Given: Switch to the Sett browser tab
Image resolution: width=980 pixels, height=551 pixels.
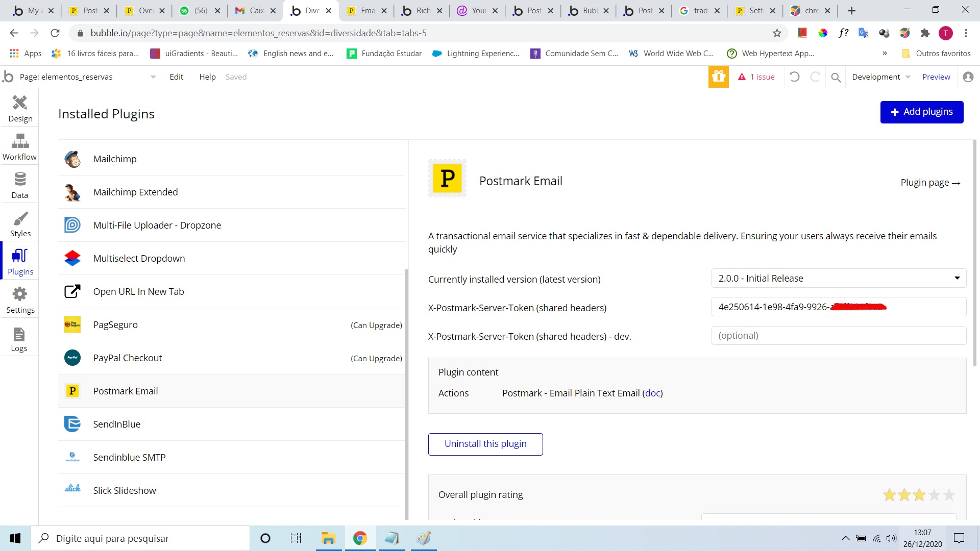Looking at the screenshot, I should click(x=755, y=10).
